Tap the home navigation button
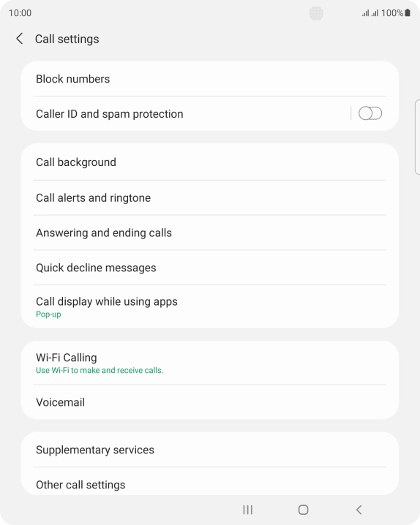This screenshot has height=525, width=420. pos(303,510)
